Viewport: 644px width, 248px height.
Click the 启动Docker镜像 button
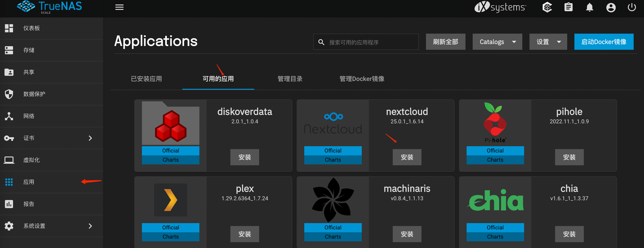604,42
